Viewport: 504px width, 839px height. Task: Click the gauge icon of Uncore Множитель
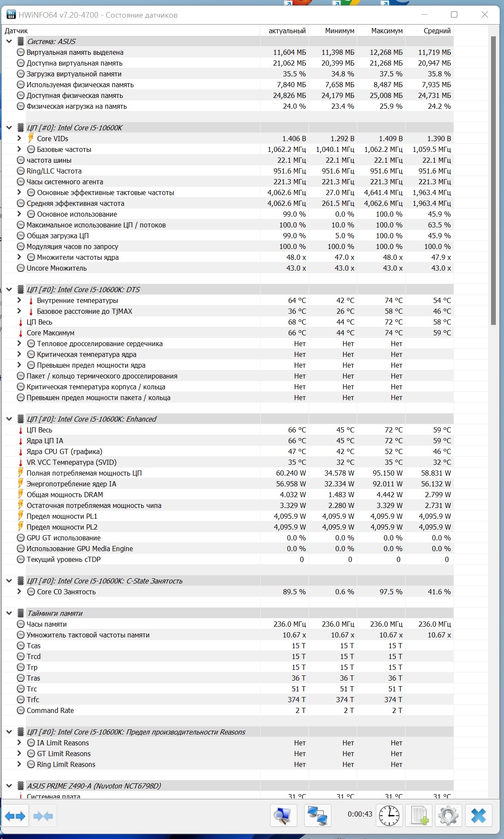(20, 268)
